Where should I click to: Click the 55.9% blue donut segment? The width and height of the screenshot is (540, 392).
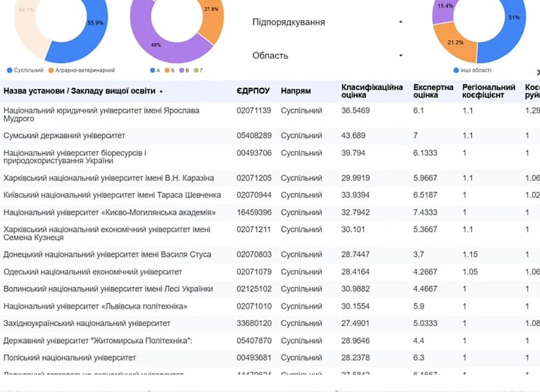[96, 23]
